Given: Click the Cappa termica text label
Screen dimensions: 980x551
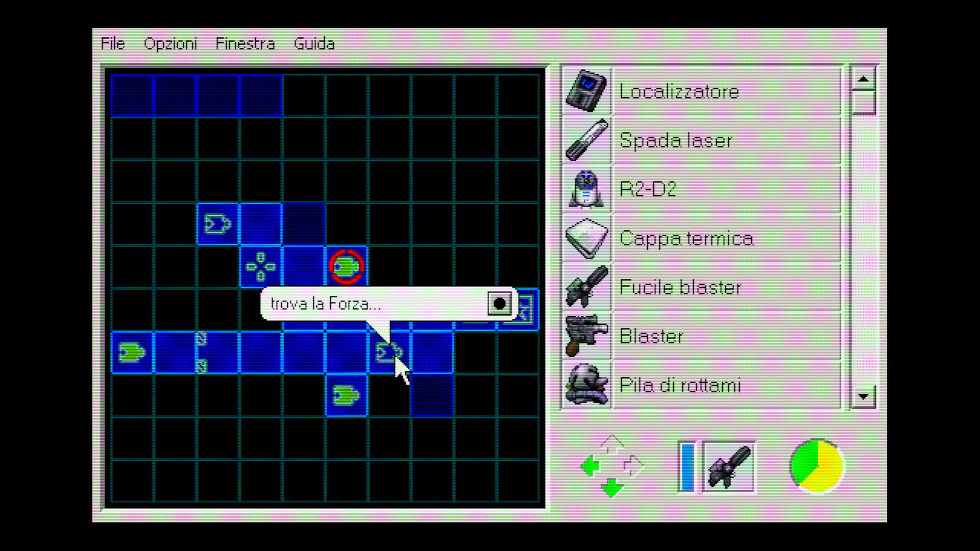Looking at the screenshot, I should pyautogui.click(x=687, y=238).
